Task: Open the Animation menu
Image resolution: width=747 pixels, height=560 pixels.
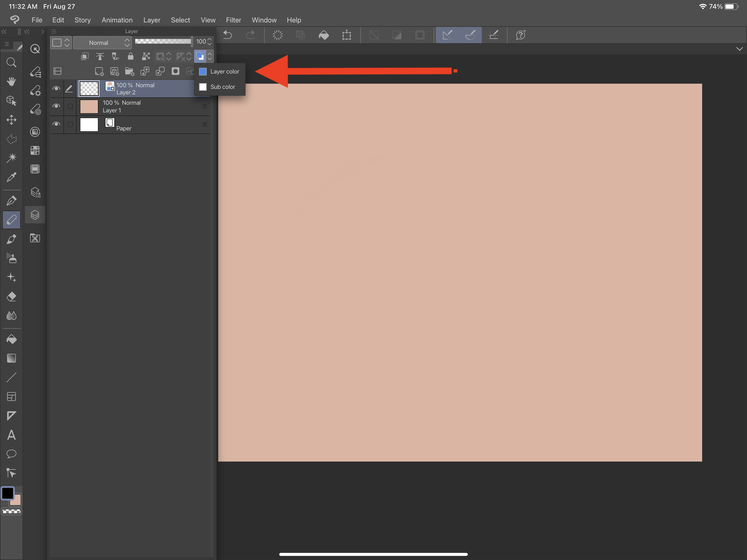Action: (x=117, y=20)
